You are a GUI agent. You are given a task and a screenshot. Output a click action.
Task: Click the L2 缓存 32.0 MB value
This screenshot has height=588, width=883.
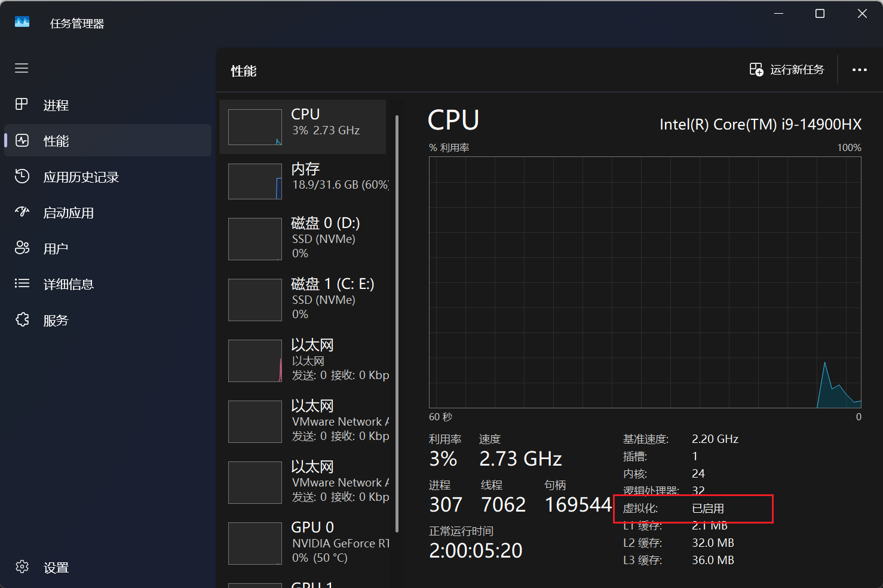(713, 543)
